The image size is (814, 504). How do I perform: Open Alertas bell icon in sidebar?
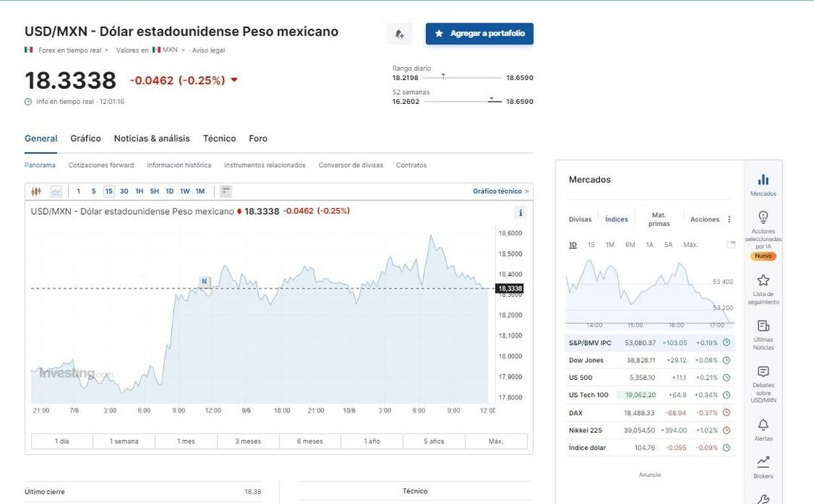(x=763, y=425)
